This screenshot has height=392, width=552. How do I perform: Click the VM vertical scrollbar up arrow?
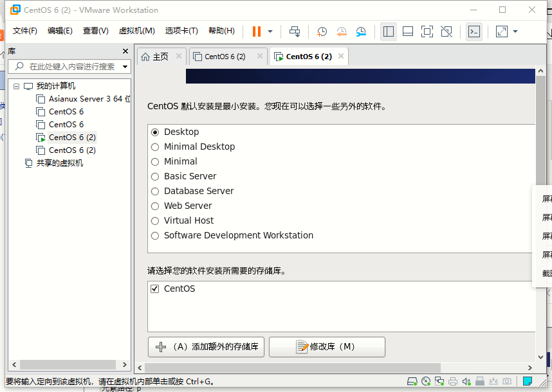tap(540, 71)
